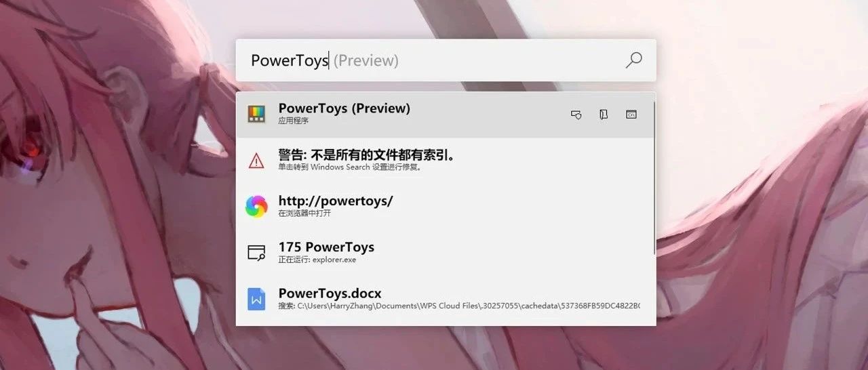The height and width of the screenshot is (370, 868).
Task: Click the 应用程序 subtitle under PowerToys
Action: [294, 121]
